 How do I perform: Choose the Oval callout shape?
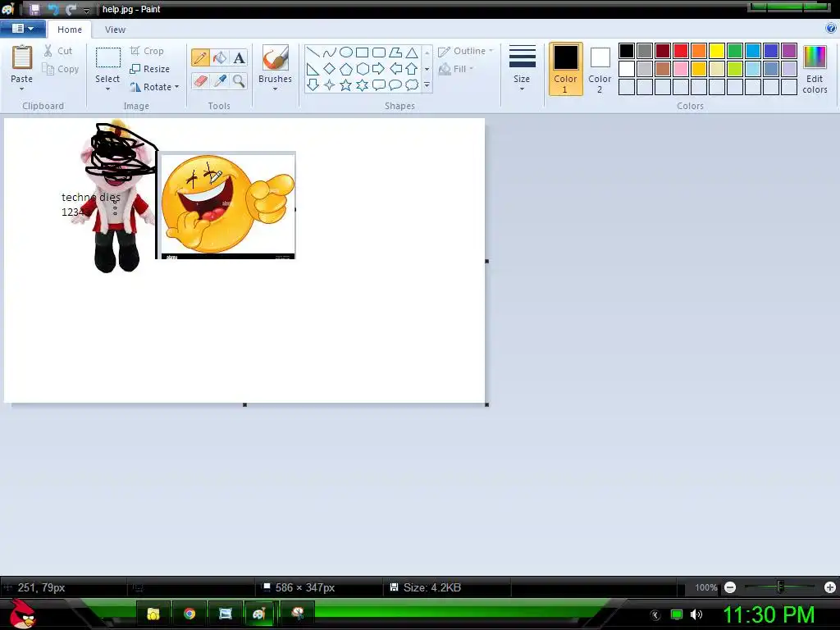[395, 84]
